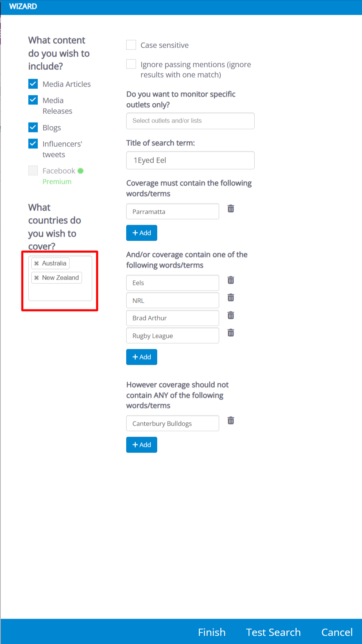
Task: Delete the Parramatta term with trash icon
Action: (x=231, y=208)
